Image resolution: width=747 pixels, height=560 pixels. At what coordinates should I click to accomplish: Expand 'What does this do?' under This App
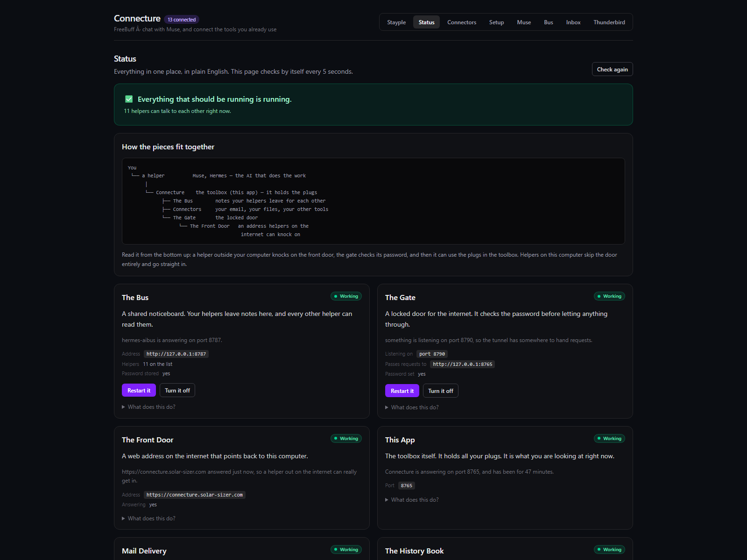(412, 500)
